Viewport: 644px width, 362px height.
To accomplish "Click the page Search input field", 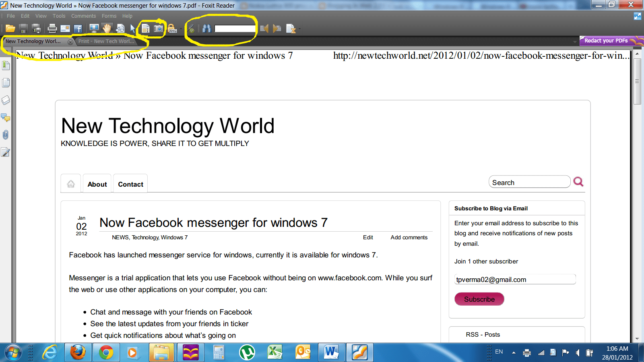I will [x=529, y=182].
